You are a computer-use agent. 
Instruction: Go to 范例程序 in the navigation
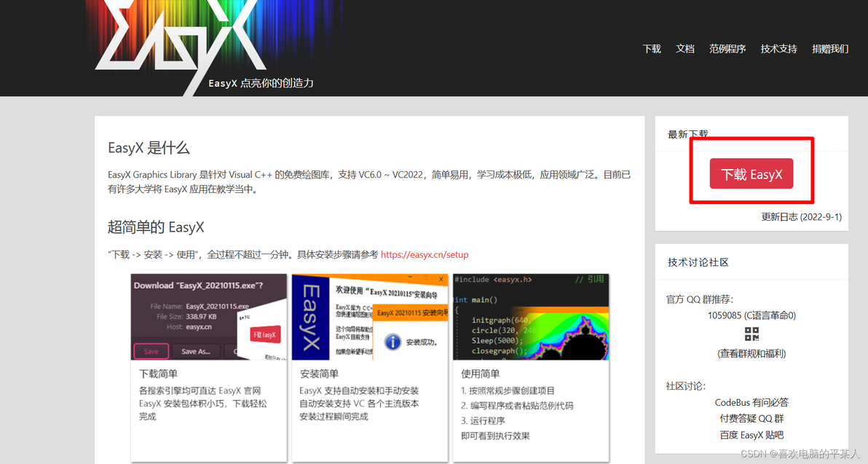(x=727, y=49)
